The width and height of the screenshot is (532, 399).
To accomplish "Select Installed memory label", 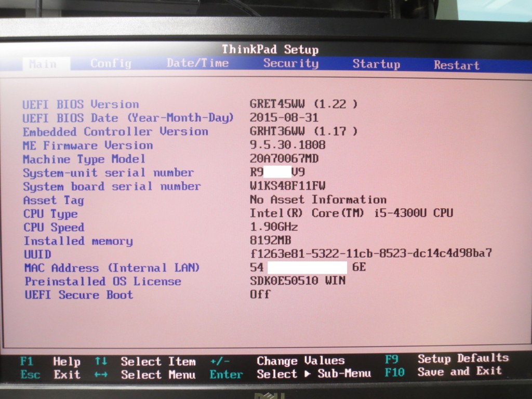I will (x=78, y=241).
